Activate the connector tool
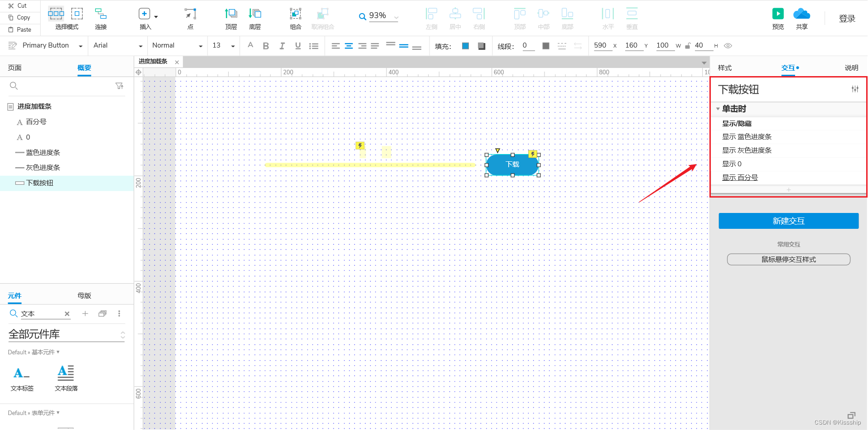868x430 pixels. (101, 18)
